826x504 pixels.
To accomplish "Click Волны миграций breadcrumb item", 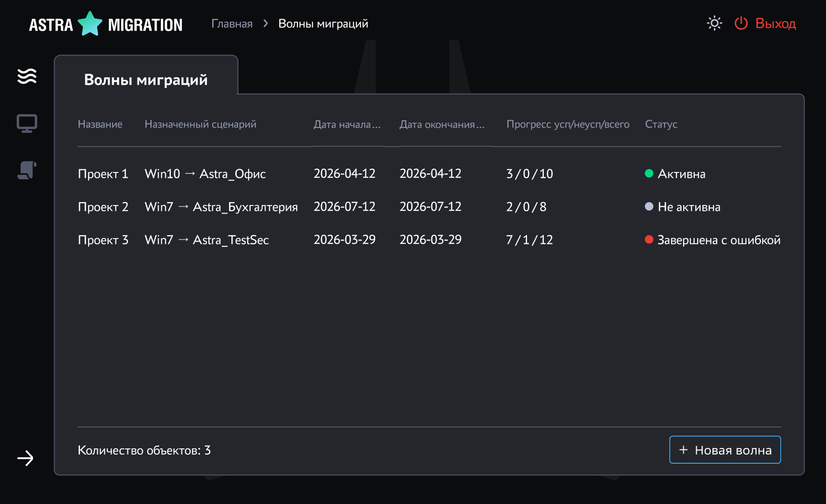I will point(323,24).
